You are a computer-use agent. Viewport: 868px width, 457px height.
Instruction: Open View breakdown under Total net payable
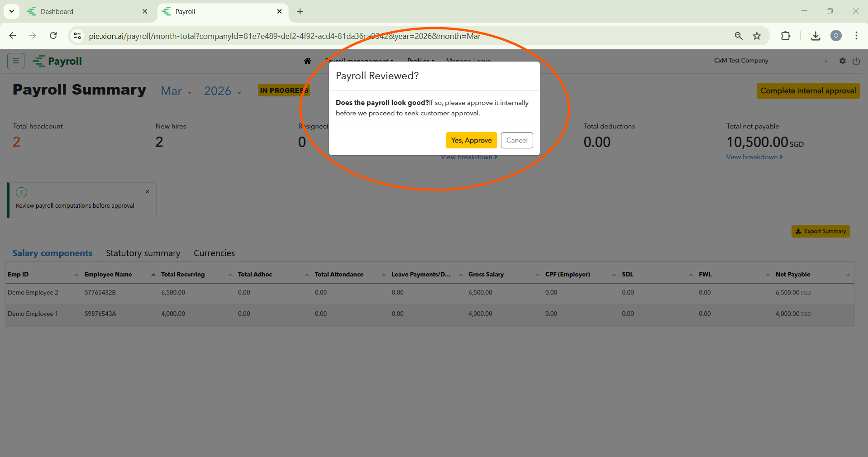[754, 157]
